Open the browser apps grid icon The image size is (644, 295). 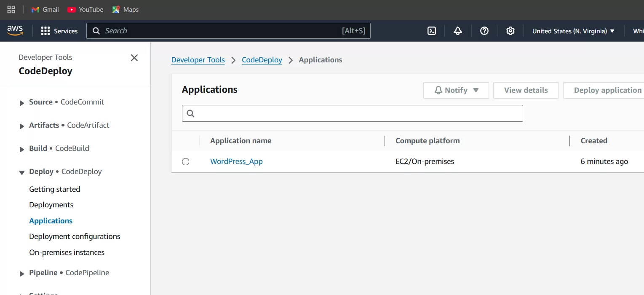tap(11, 9)
